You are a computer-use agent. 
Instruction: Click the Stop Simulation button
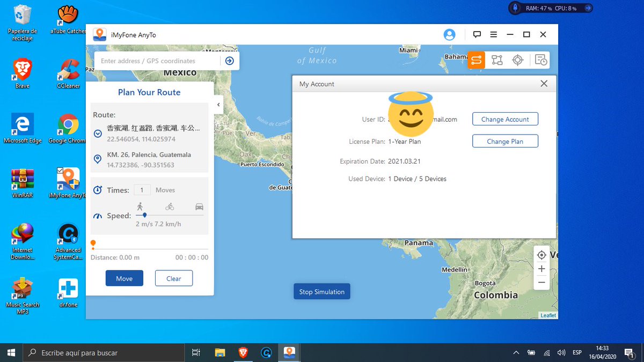(x=322, y=292)
